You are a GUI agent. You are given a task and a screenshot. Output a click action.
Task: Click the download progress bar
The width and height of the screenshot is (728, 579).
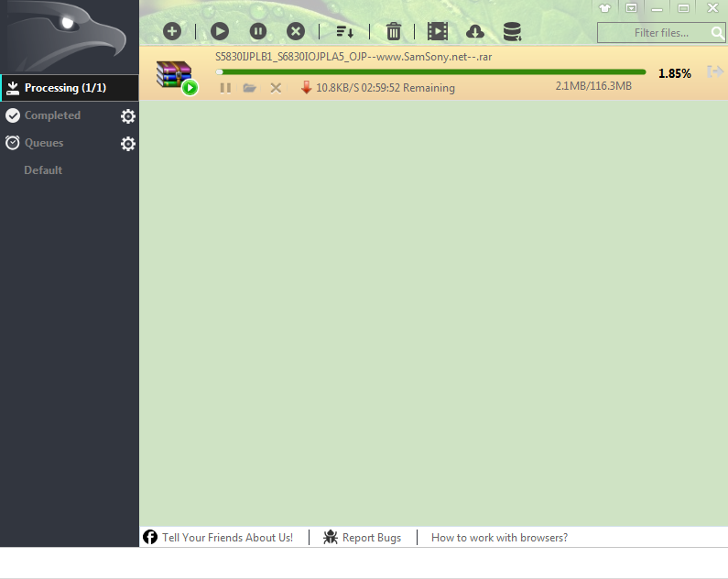click(x=431, y=72)
